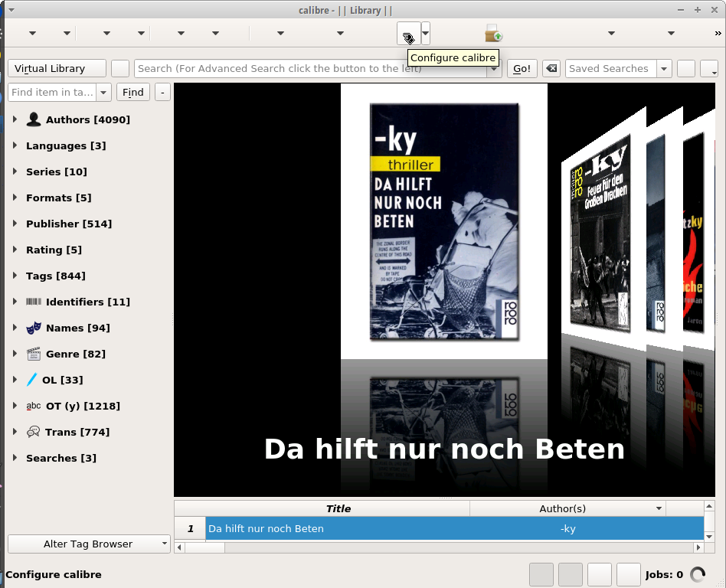Viewport: 726px width, 588px height.
Task: Expand the Series category
Action: click(x=15, y=171)
